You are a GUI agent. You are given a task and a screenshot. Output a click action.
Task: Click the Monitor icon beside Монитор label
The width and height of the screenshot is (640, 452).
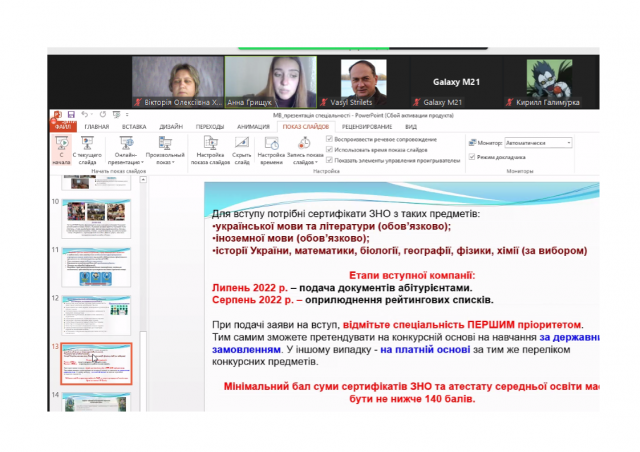coord(472,143)
